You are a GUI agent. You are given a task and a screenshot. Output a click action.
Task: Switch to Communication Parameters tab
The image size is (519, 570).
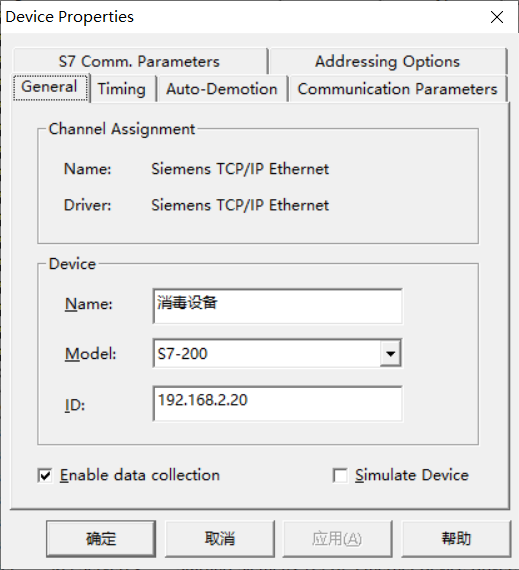pos(397,89)
